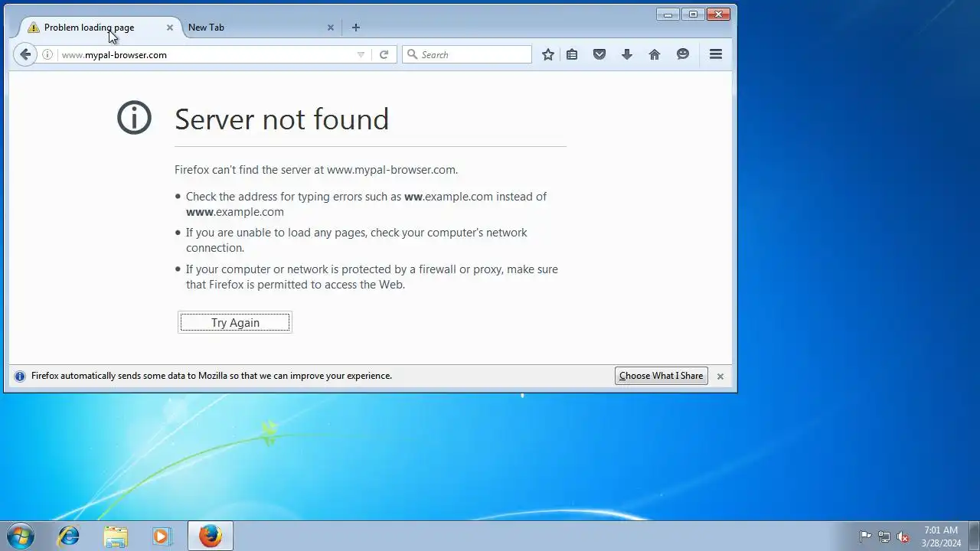Minimize the Firefox window
Image resolution: width=980 pixels, height=551 pixels.
[x=668, y=14]
